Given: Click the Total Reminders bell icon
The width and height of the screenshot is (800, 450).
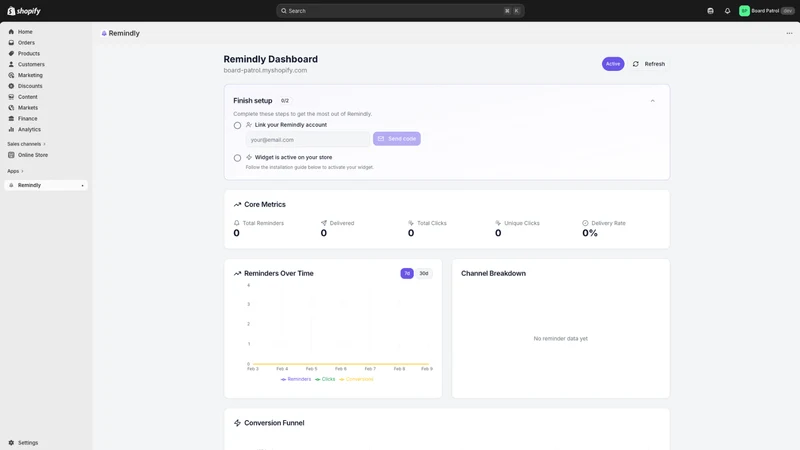Looking at the screenshot, I should point(236,223).
